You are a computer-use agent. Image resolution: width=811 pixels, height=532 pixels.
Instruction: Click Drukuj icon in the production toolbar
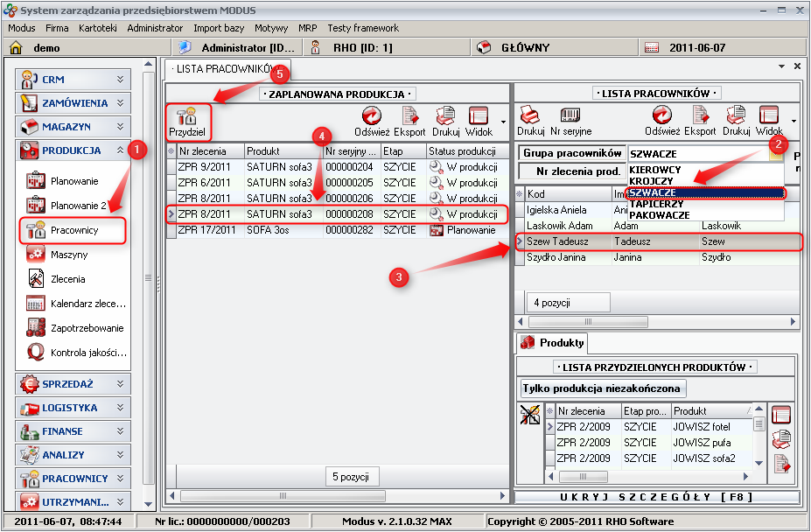click(445, 121)
